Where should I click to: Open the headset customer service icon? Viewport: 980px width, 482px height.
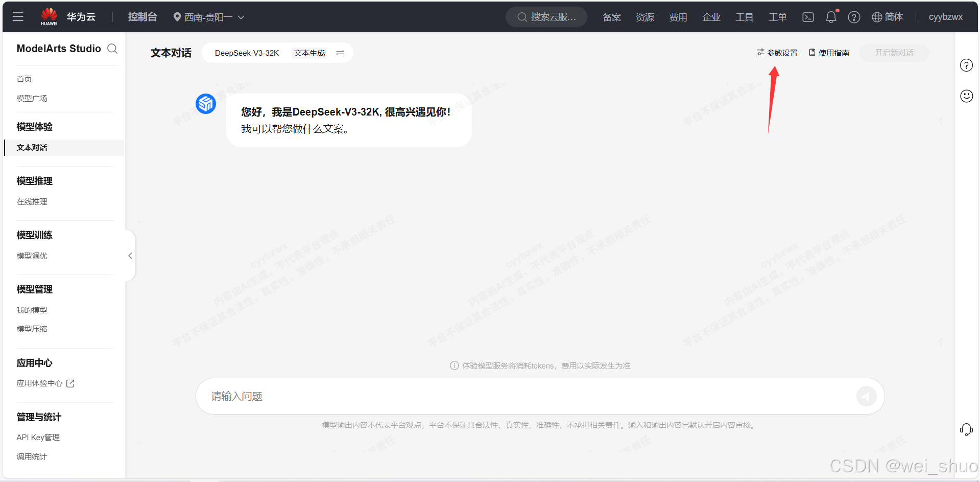(x=966, y=429)
